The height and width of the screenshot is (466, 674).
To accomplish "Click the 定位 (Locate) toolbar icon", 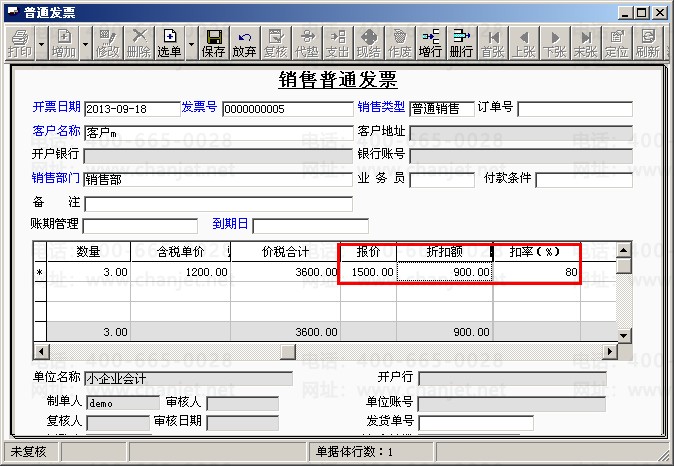I will pyautogui.click(x=617, y=43).
